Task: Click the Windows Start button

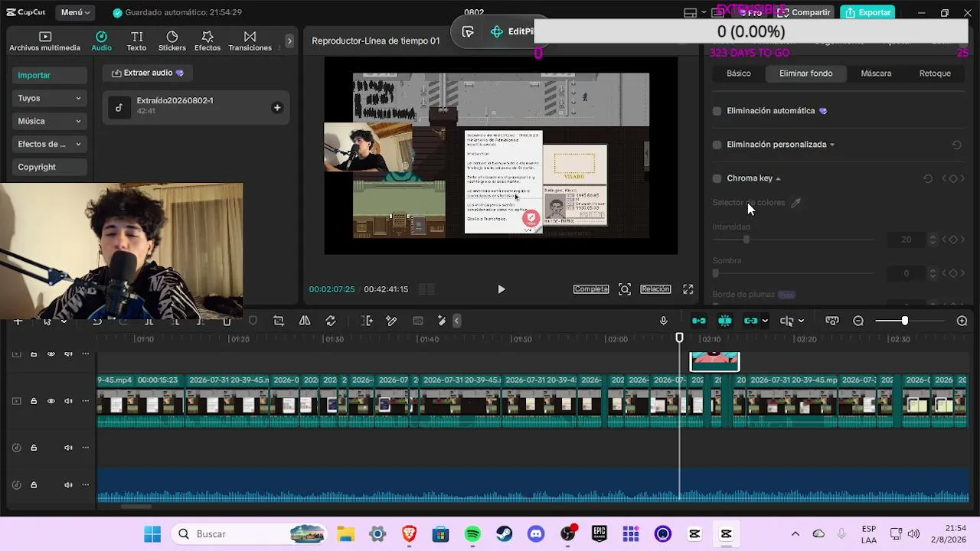Action: click(x=152, y=534)
